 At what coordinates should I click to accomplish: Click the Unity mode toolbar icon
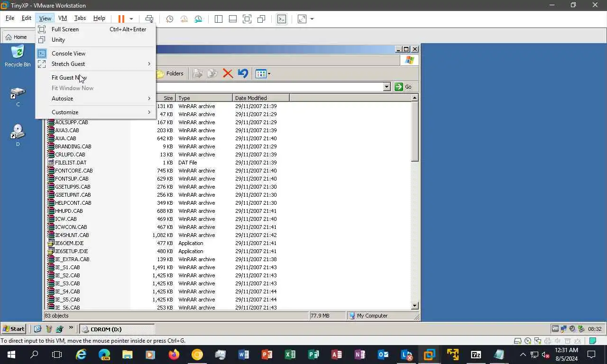click(x=261, y=19)
